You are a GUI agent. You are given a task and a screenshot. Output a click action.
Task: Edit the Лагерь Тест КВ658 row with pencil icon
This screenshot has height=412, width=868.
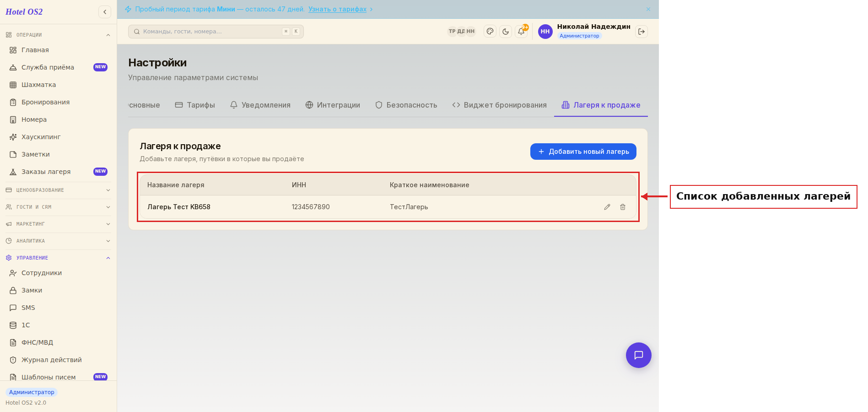point(607,207)
